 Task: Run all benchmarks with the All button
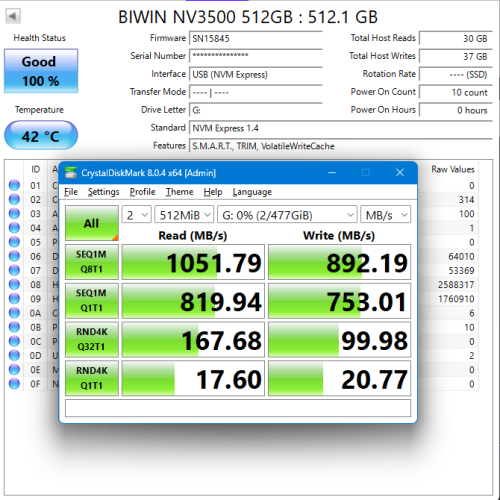(92, 223)
